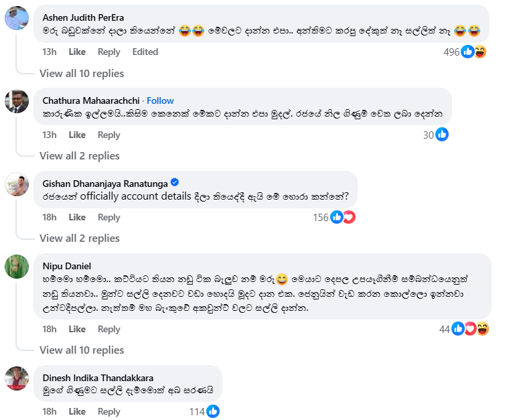Click the 18h timestamp on Dinesh's comment
This screenshot has height=420, width=507.
[50, 411]
